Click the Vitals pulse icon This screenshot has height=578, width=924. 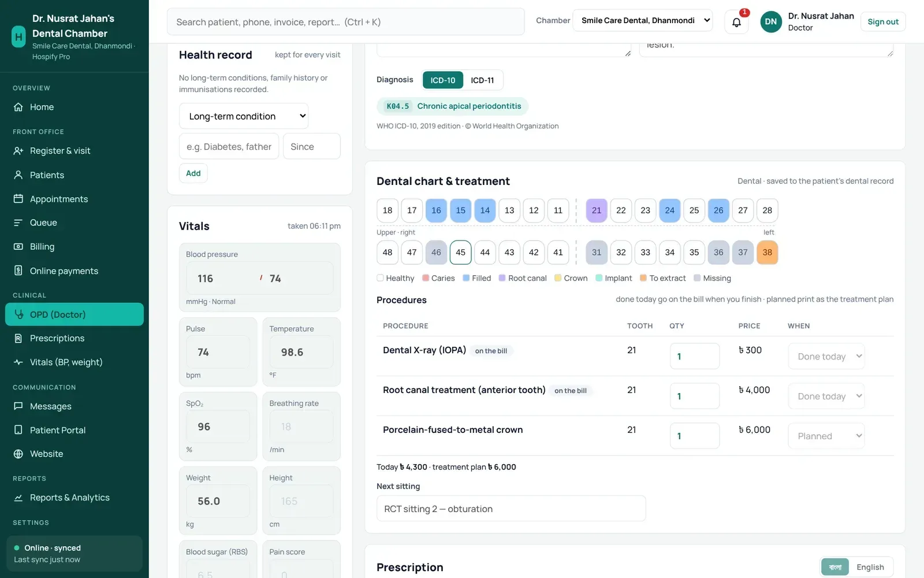(18, 362)
